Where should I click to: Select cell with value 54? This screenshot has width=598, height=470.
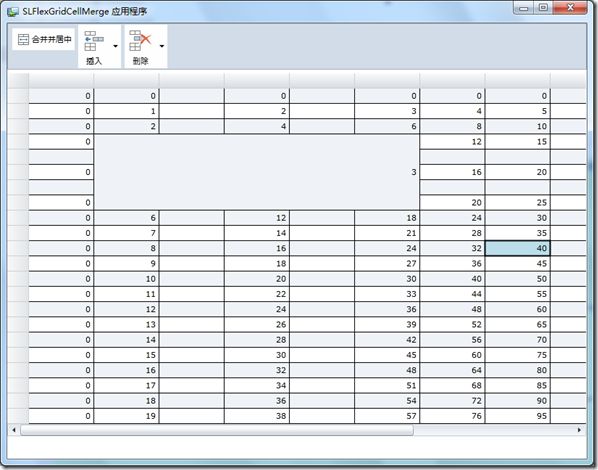(x=387, y=401)
